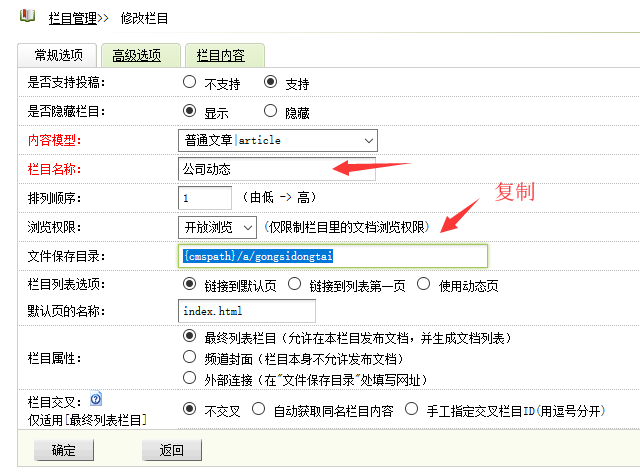Viewport: 640px width, 476px height.
Task: Open the 浏览权限 dropdown
Action: click(x=217, y=226)
